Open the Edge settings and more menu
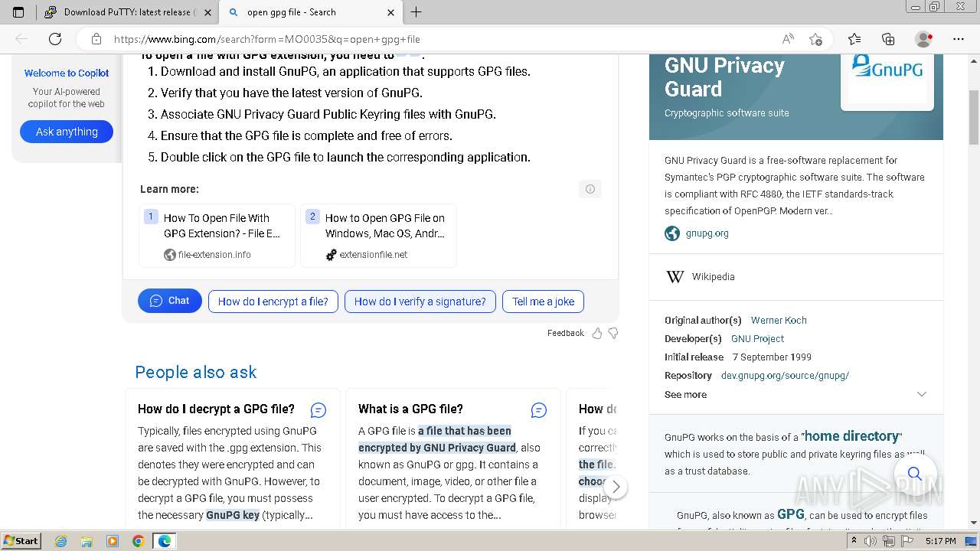Viewport: 980px width, 551px height. tap(959, 39)
